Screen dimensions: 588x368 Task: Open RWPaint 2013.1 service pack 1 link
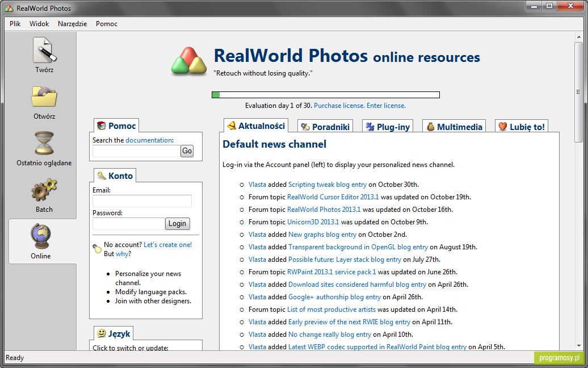click(x=331, y=272)
